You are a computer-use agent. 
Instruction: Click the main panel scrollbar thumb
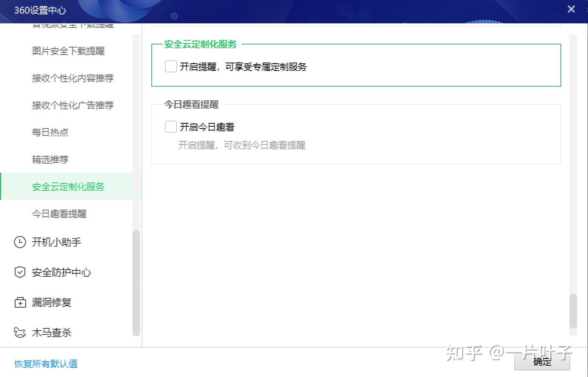573,311
